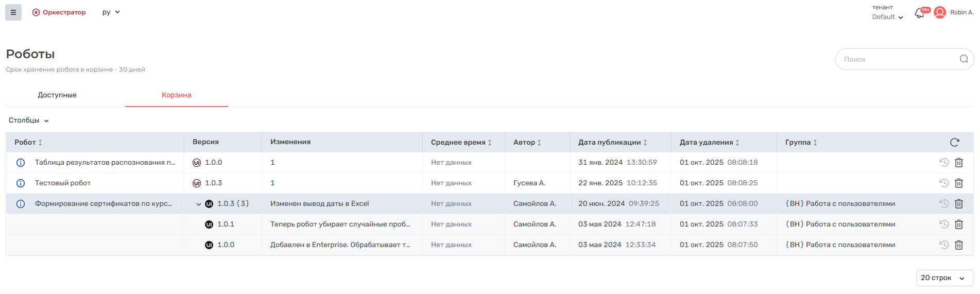The width and height of the screenshot is (980, 294).
Task: Select the Корзина tab
Action: point(176,95)
